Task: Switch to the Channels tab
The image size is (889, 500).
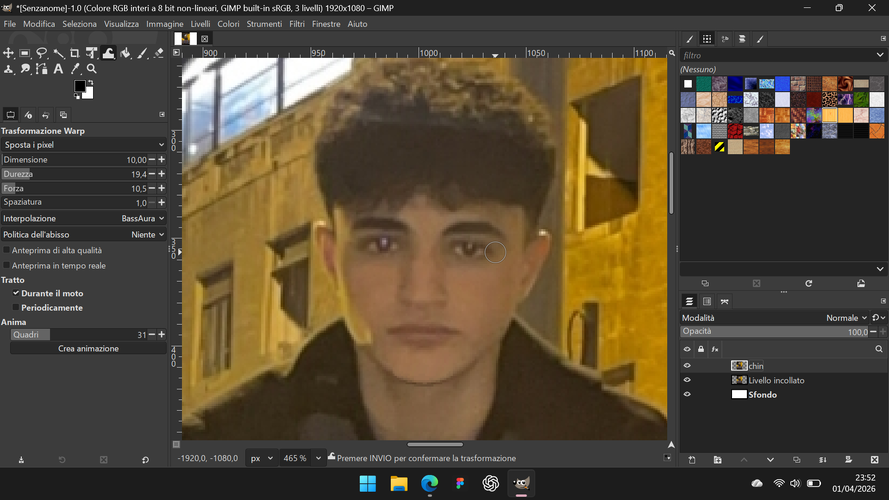Action: click(707, 302)
